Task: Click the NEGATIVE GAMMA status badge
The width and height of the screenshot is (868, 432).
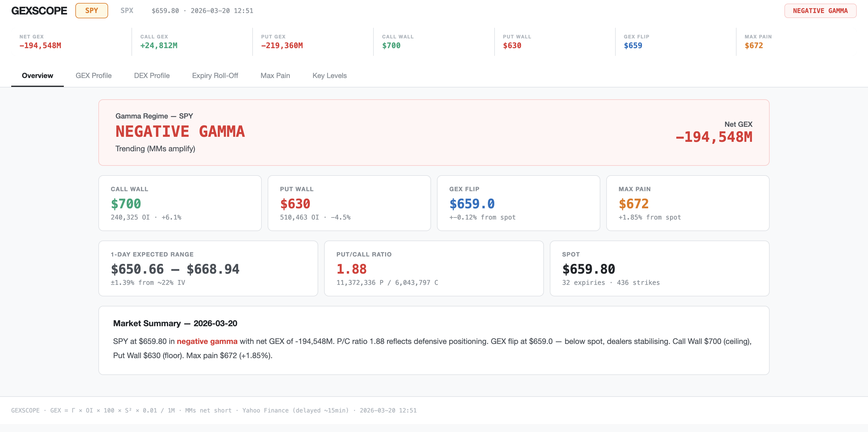Action: tap(820, 11)
